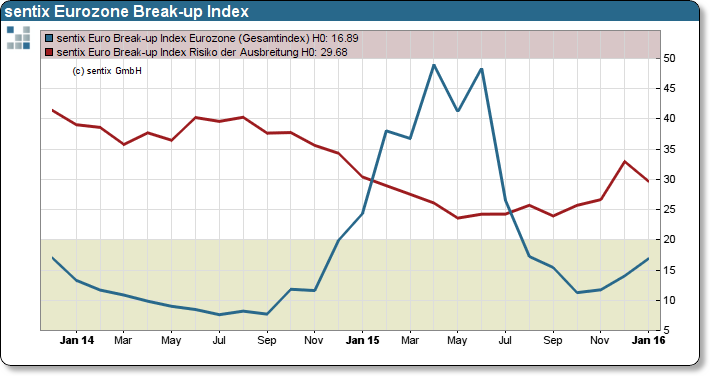Click the 'Jan 15' x-axis label
Viewport: 710px width, 376px height.
[362, 340]
